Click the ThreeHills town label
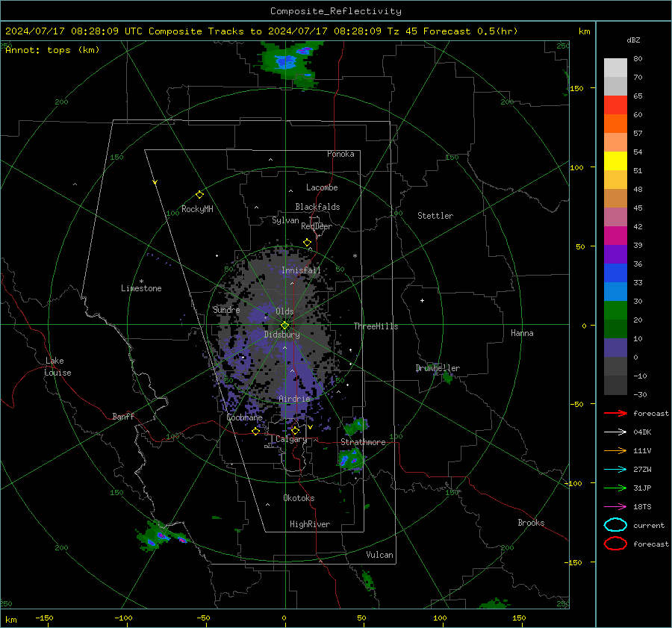This screenshot has height=628, width=672. 376,326
